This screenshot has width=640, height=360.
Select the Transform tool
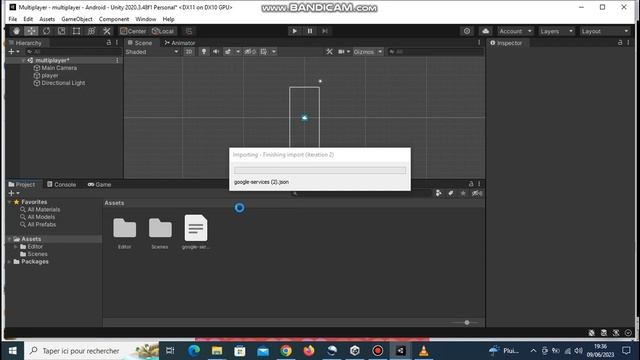tap(91, 31)
